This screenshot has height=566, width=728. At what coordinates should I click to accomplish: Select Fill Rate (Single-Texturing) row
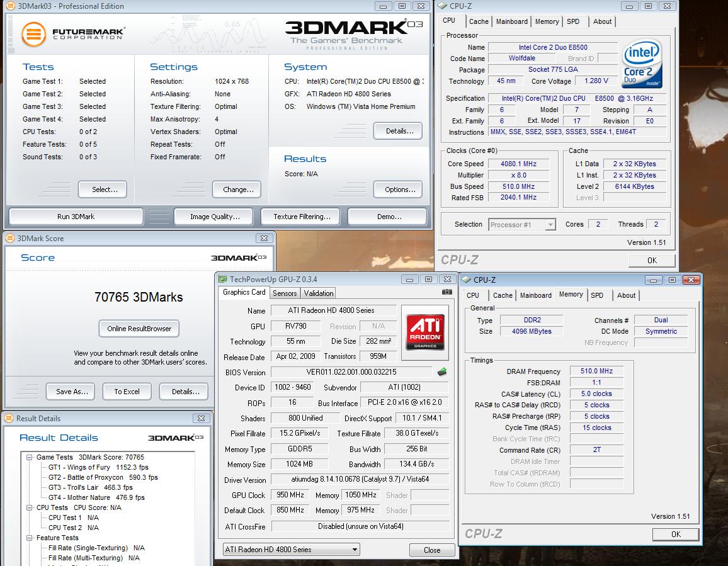pyautogui.click(x=96, y=548)
